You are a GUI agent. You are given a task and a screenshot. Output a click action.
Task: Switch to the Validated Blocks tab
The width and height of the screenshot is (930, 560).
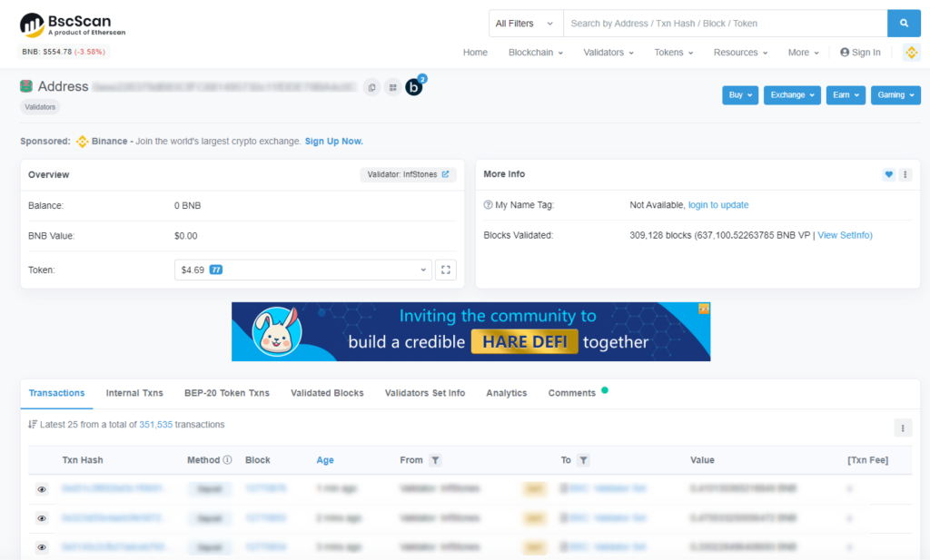click(x=327, y=393)
